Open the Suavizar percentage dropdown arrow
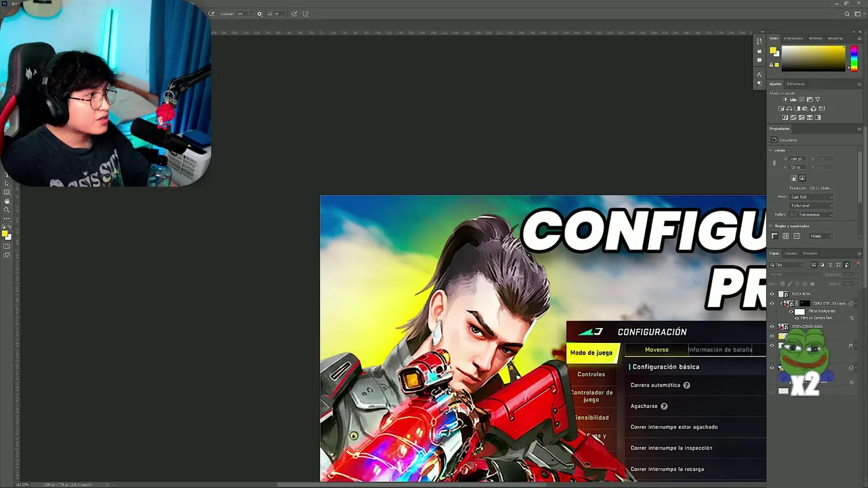Screen dimensions: 868x488 [x=251, y=14]
